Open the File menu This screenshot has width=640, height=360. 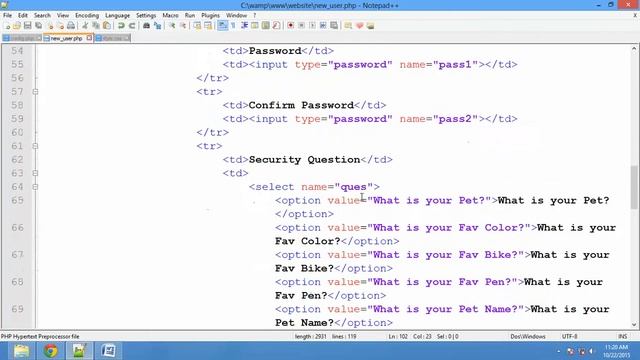pos(7,16)
